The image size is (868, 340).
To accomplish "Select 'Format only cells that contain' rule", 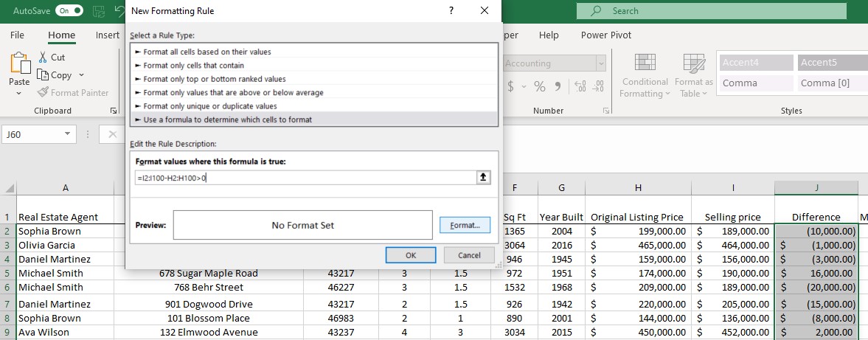I will coord(194,66).
